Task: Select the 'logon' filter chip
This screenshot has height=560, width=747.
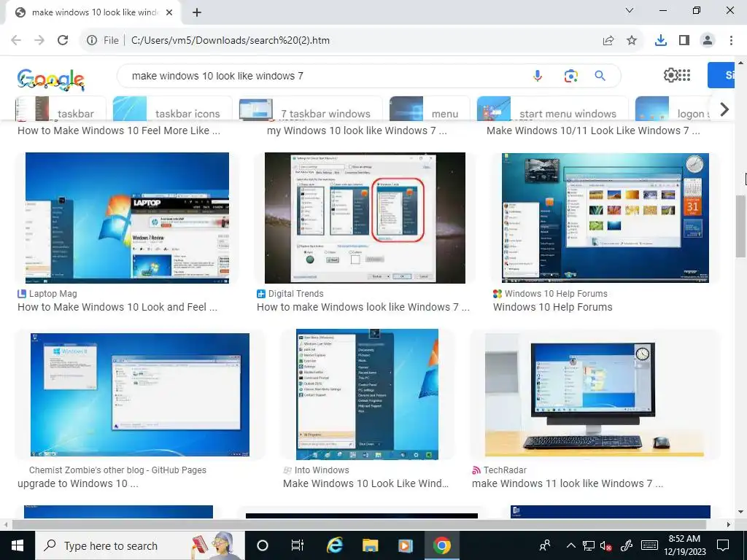Action: pos(673,109)
